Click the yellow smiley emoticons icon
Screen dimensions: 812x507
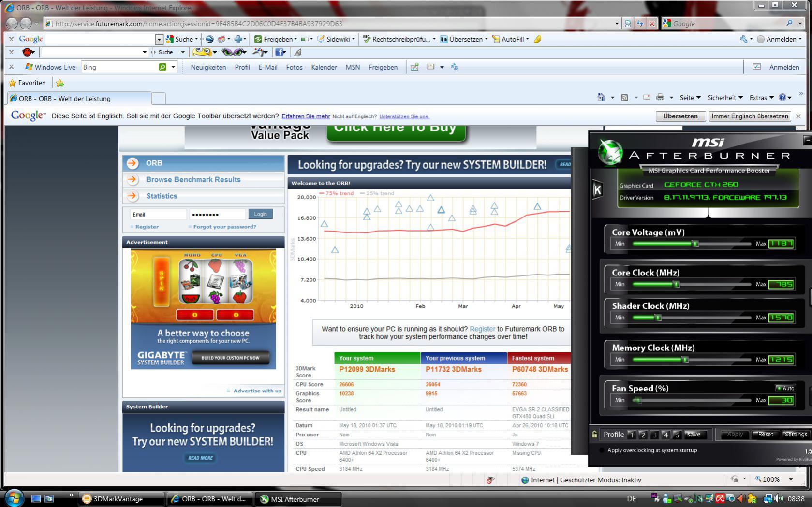(202, 52)
